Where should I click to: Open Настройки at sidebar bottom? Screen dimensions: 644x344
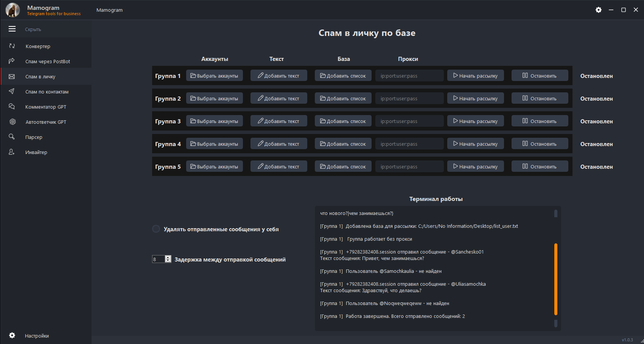tap(37, 336)
